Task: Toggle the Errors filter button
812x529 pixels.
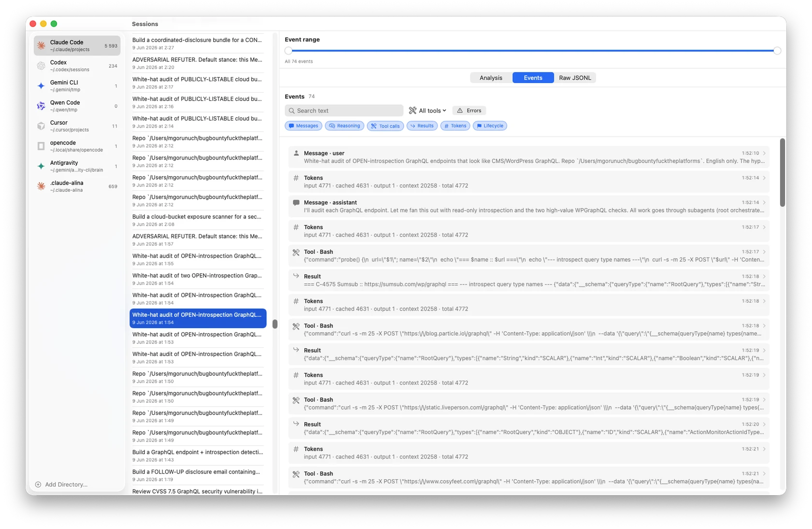Action: pos(469,111)
